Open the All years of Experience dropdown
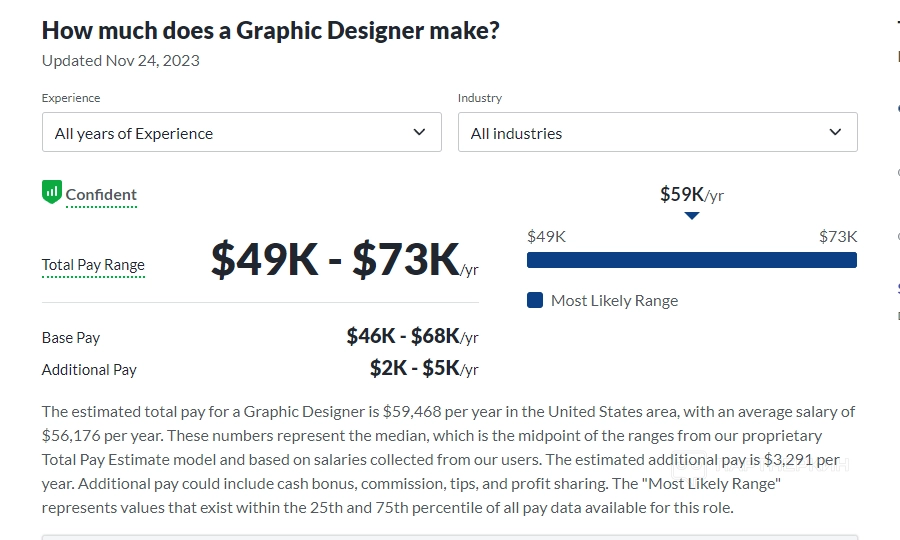The width and height of the screenshot is (900, 540). click(241, 132)
